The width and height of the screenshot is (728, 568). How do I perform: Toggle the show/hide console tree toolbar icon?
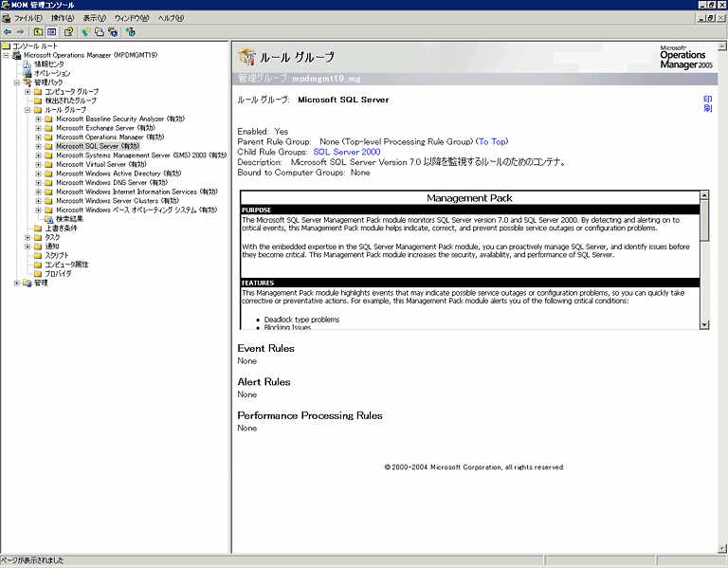[x=52, y=32]
